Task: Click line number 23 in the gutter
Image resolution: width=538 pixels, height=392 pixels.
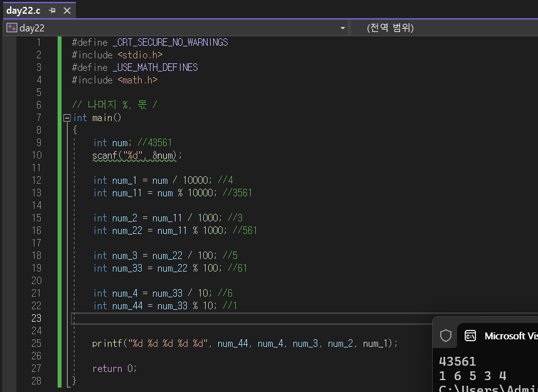Action: point(36,318)
